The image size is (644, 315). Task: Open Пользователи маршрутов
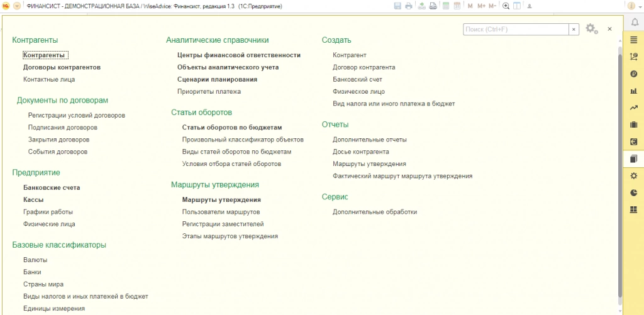click(x=221, y=212)
